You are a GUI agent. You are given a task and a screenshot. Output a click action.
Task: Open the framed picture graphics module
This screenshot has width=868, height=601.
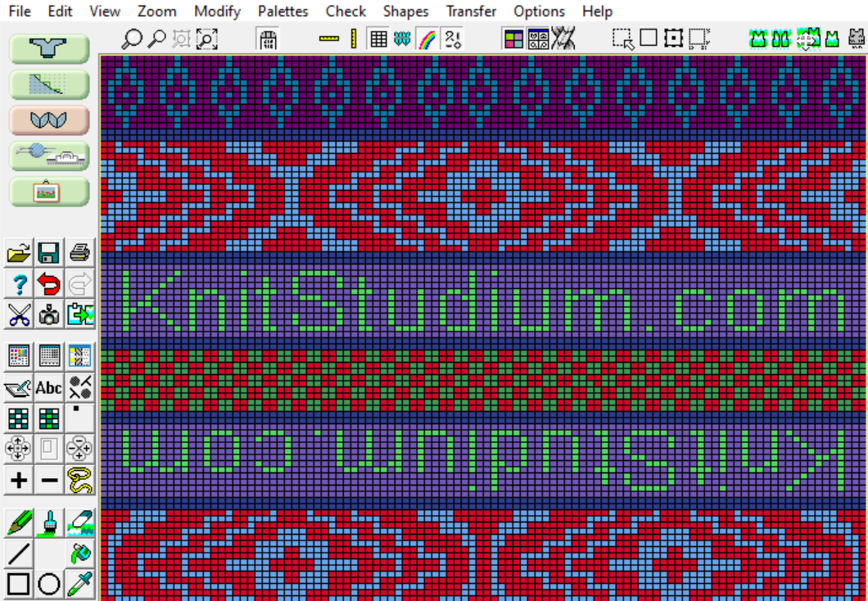49,192
